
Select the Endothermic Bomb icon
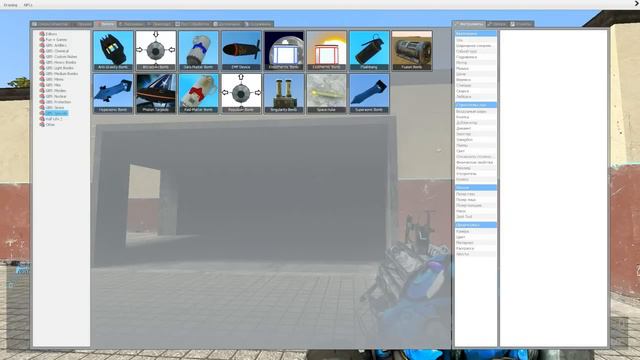click(284, 50)
